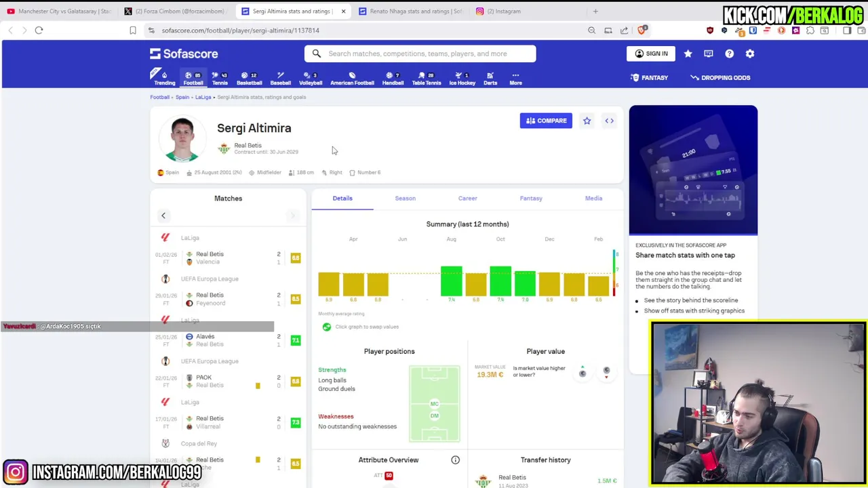
Task: Switch to the Career tab
Action: point(467,198)
